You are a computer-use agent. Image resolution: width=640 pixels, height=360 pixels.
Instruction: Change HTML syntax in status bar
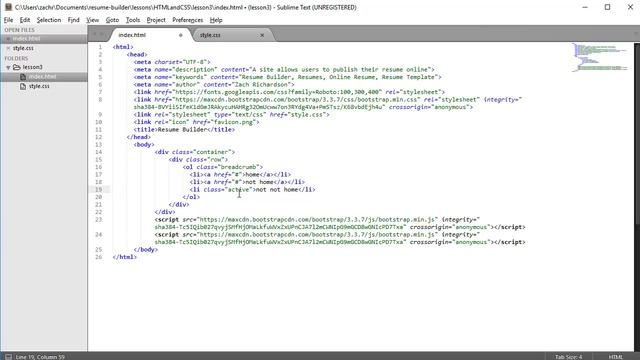616,357
